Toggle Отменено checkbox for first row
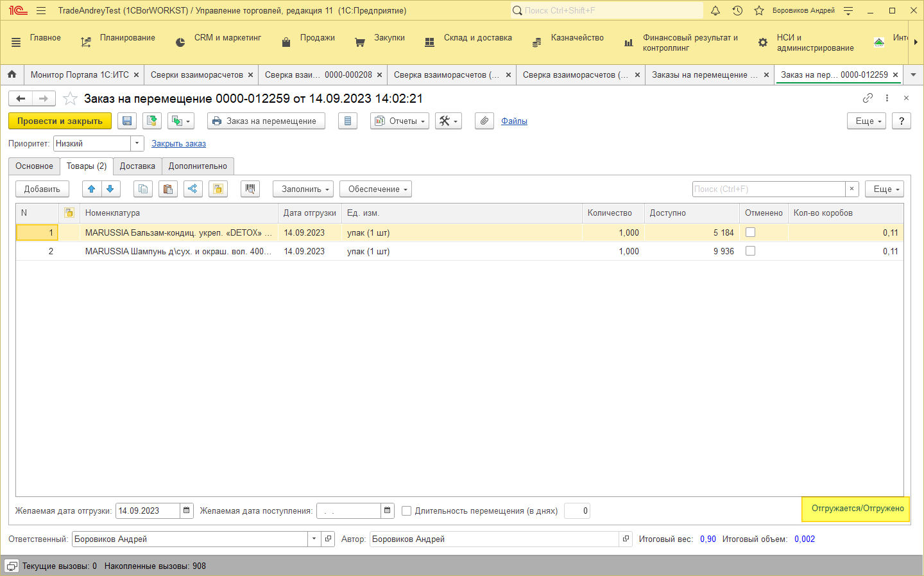Image resolution: width=924 pixels, height=576 pixels. [x=750, y=232]
